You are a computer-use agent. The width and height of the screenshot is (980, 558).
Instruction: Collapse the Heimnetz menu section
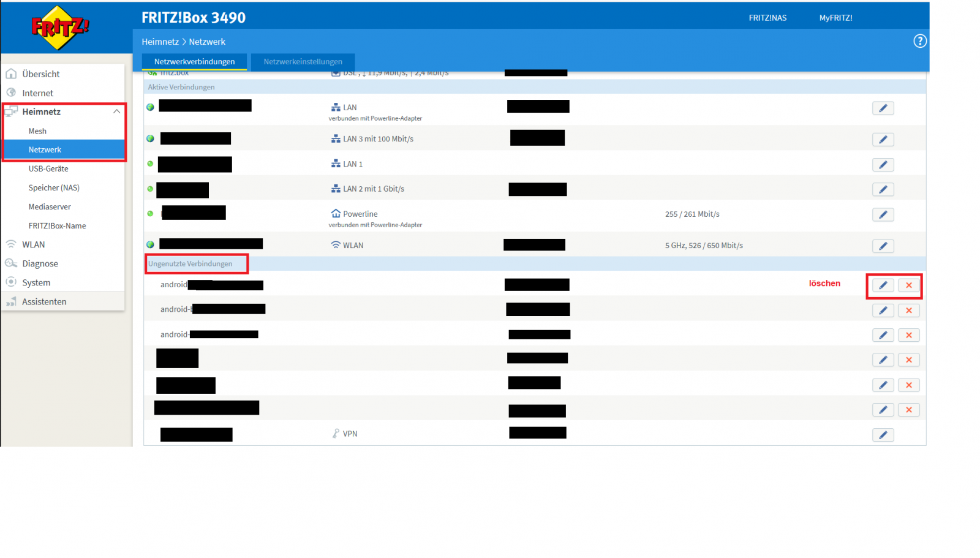pyautogui.click(x=116, y=111)
